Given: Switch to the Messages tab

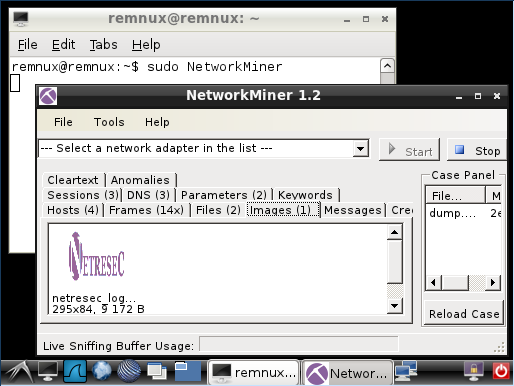Looking at the screenshot, I should click(353, 210).
